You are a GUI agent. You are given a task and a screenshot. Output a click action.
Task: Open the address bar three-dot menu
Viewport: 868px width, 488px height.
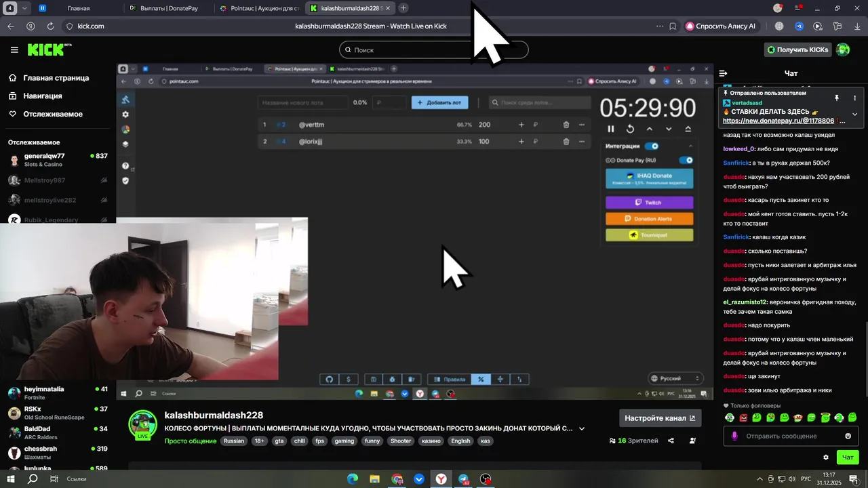pos(660,26)
